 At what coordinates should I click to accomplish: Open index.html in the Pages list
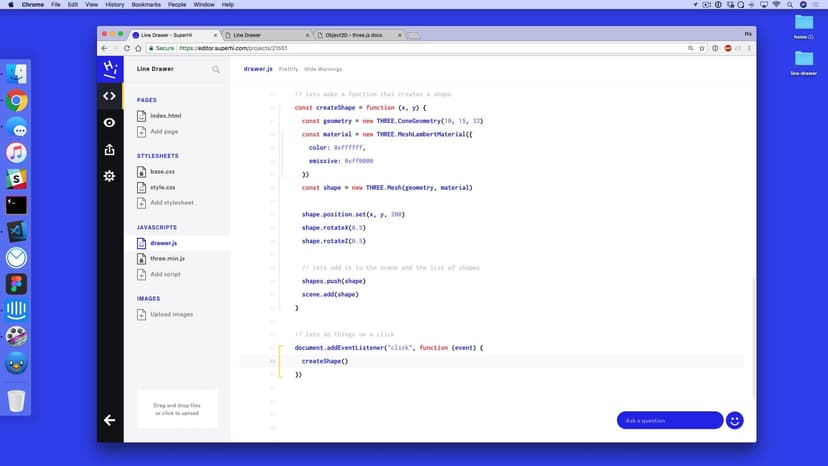[x=165, y=116]
